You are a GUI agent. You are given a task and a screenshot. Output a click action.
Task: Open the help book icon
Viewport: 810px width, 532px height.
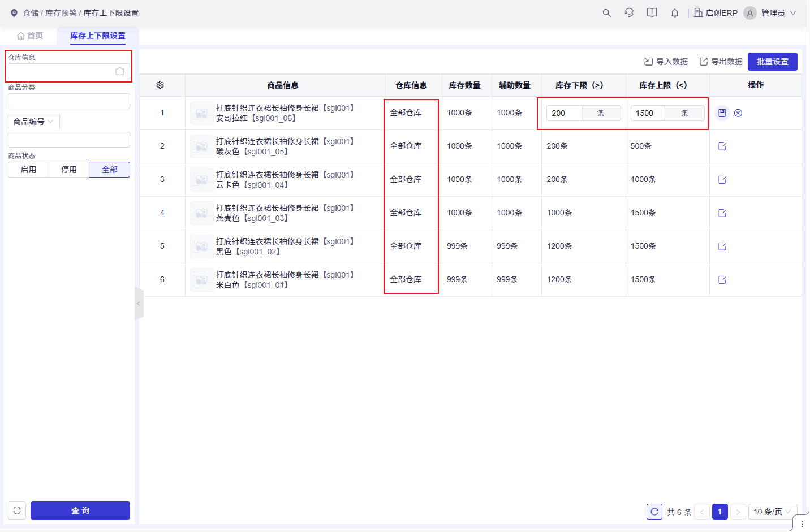coord(652,12)
